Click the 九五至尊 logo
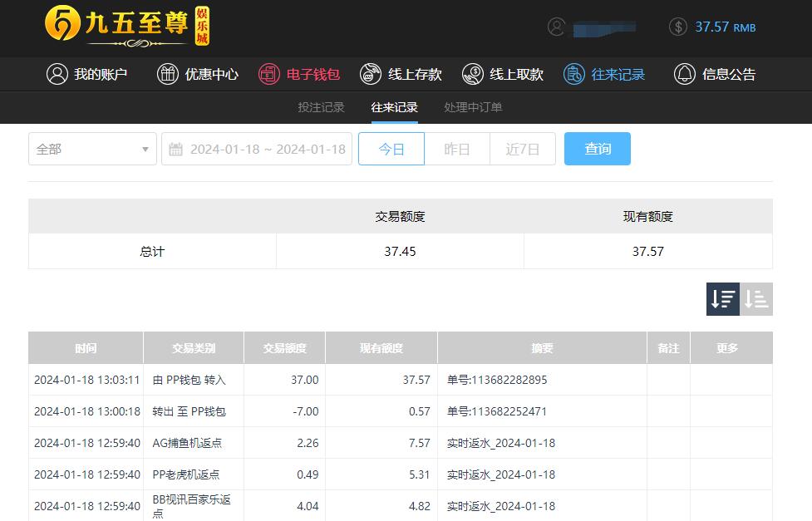Screen dimensions: 812x521 pos(127,27)
